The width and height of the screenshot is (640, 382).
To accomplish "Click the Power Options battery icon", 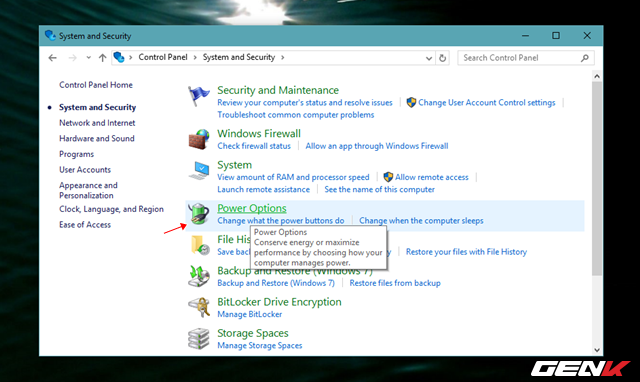I will tap(199, 214).
